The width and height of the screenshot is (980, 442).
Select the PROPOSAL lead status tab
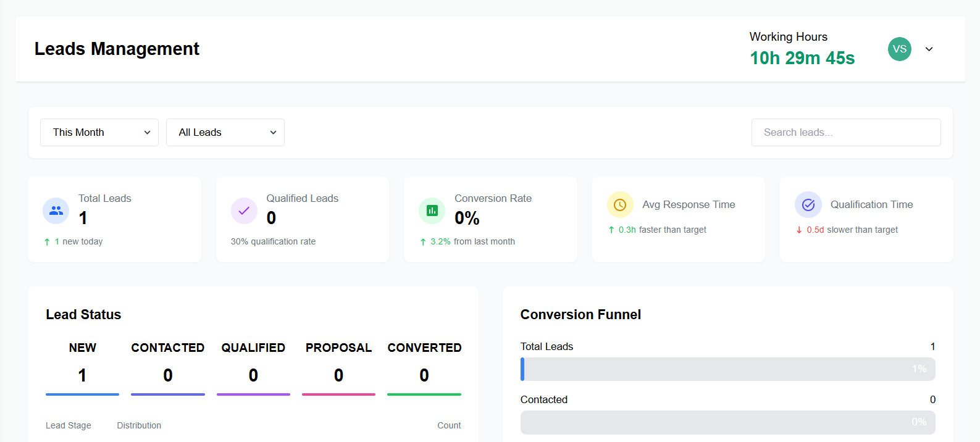point(338,364)
